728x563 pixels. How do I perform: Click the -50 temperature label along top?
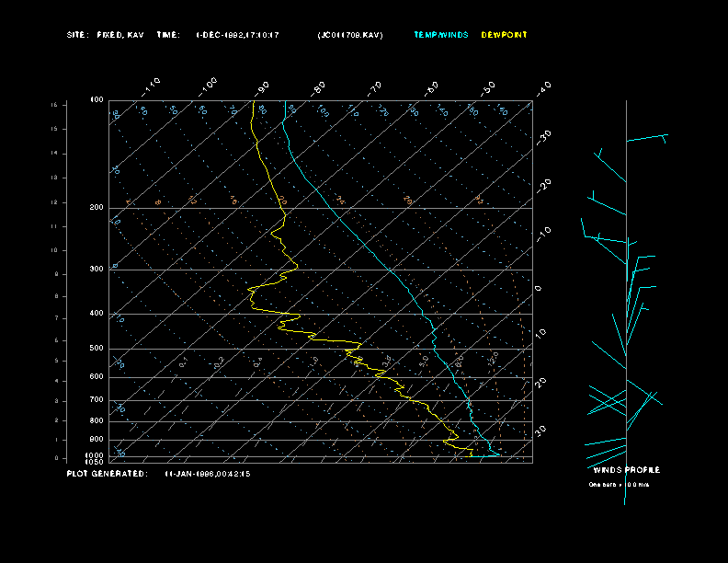[x=488, y=88]
